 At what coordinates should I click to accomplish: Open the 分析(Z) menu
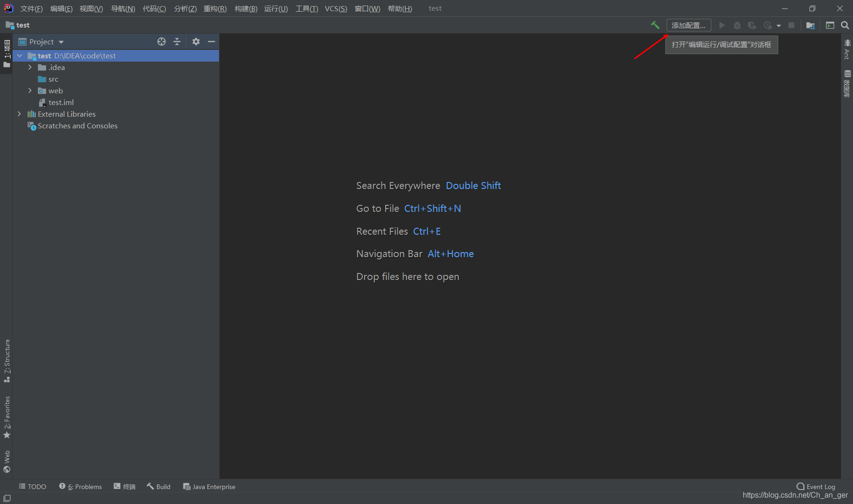point(185,8)
